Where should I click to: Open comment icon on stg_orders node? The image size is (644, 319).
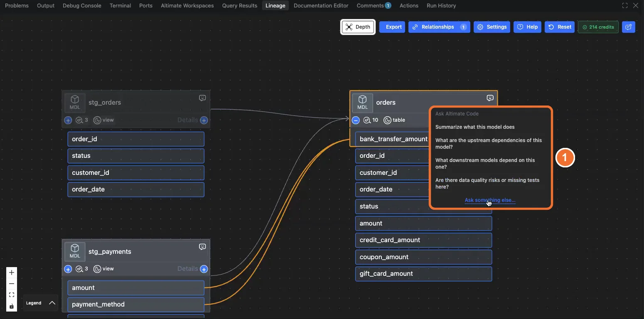[202, 98]
